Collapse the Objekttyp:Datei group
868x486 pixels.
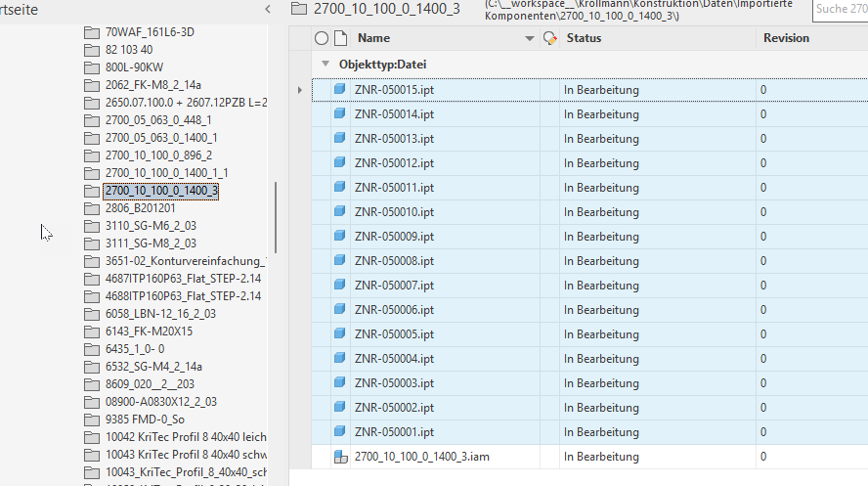[325, 64]
